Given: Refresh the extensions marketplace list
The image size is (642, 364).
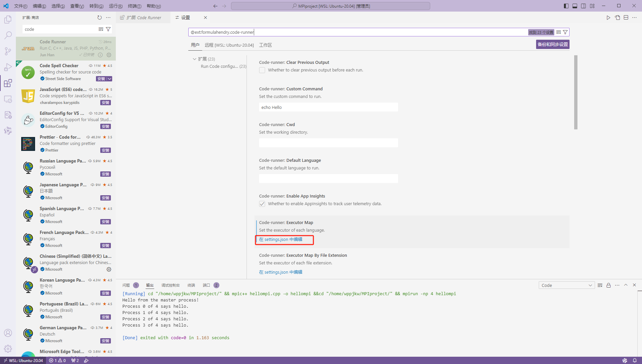Looking at the screenshot, I should pyautogui.click(x=100, y=18).
